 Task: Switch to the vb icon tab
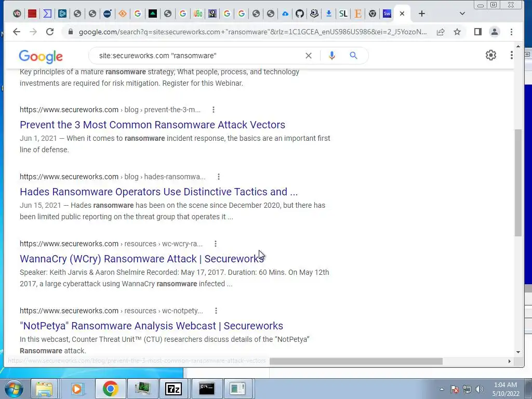(17, 14)
